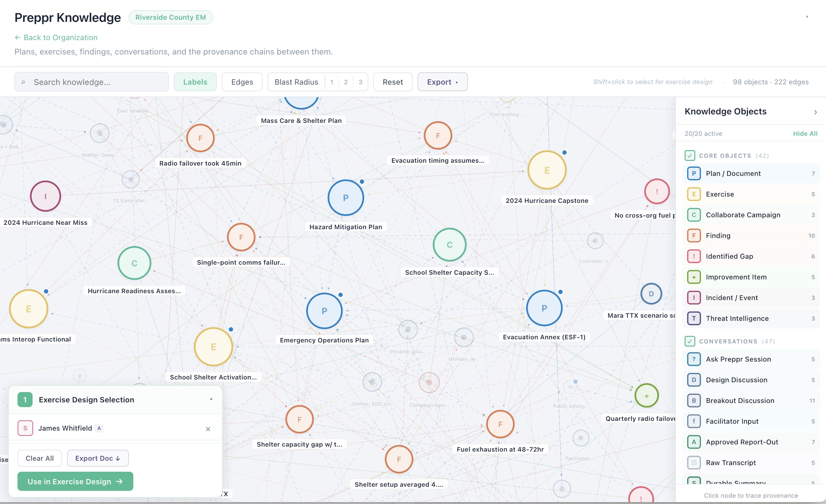Viewport: 826px width, 504px height.
Task: Select the 2024 Hurricane Capstone exercise node
Action: pos(547,170)
